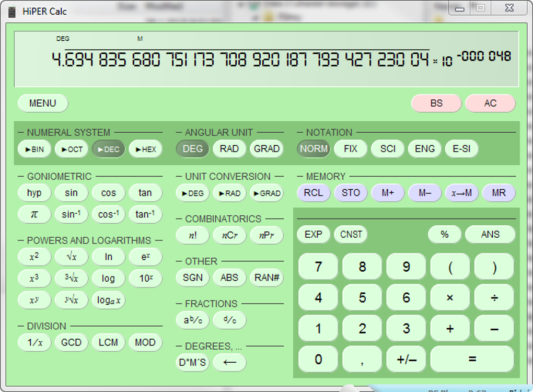Select SCI notation

pos(388,149)
